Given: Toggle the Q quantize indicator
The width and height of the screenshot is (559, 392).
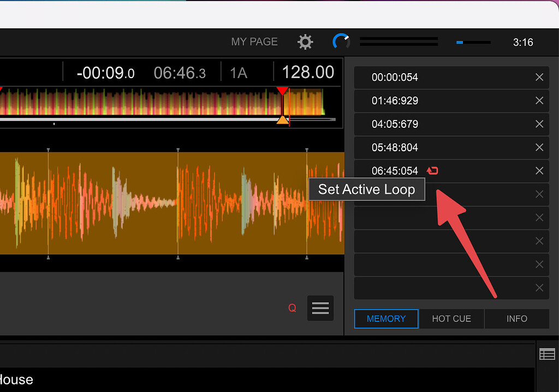Looking at the screenshot, I should 292,308.
